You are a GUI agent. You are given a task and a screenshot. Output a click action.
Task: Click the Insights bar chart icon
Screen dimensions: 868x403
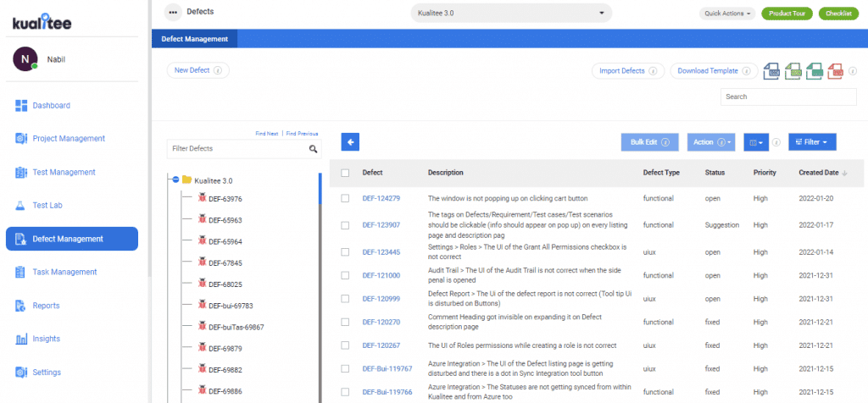click(x=21, y=339)
